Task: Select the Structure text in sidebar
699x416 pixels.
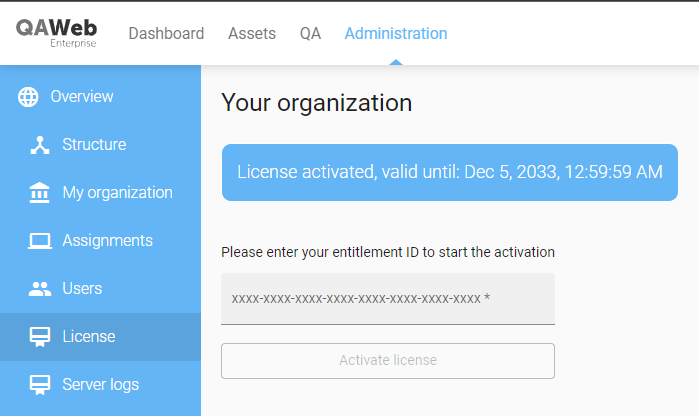Action: pos(94,145)
